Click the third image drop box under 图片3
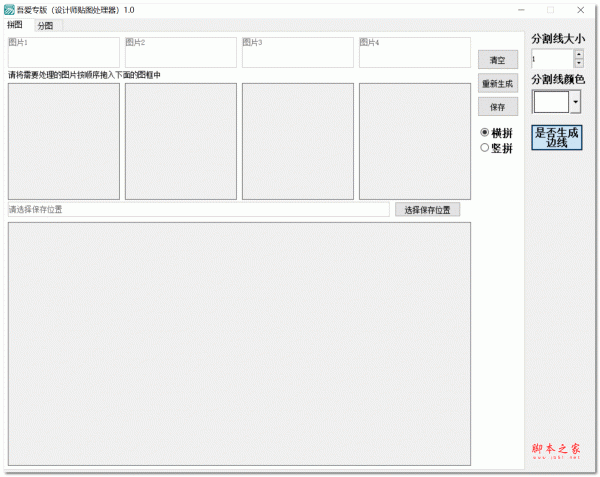Viewport: 600px width, 477px height. 298,141
